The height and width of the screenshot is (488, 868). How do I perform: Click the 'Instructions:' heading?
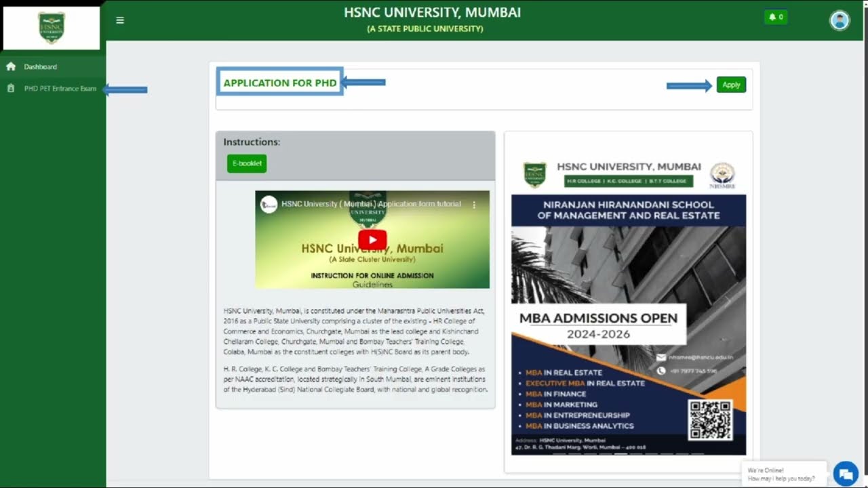pyautogui.click(x=252, y=142)
